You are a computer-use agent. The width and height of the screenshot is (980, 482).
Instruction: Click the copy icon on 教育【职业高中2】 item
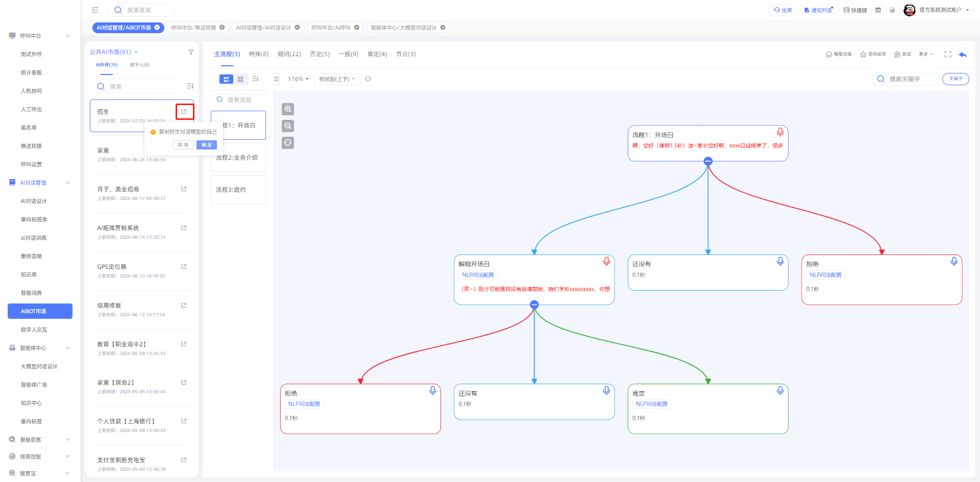[184, 344]
